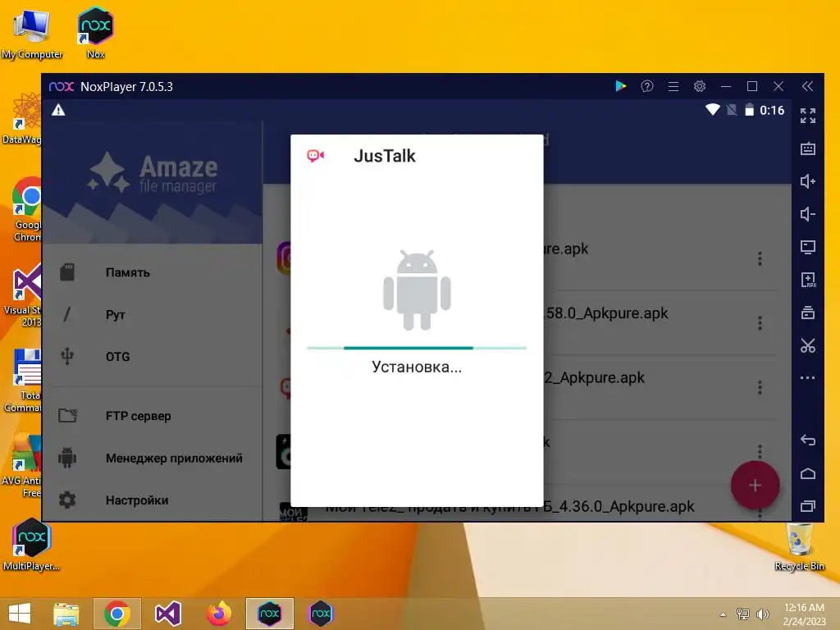Collapse the NoxPlayer side toolbar with double arrow
Viewport: 840px width, 630px height.
coord(807,86)
